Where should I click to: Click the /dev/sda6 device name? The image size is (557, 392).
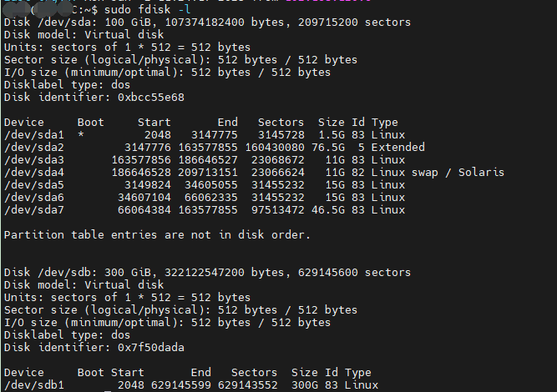(33, 197)
